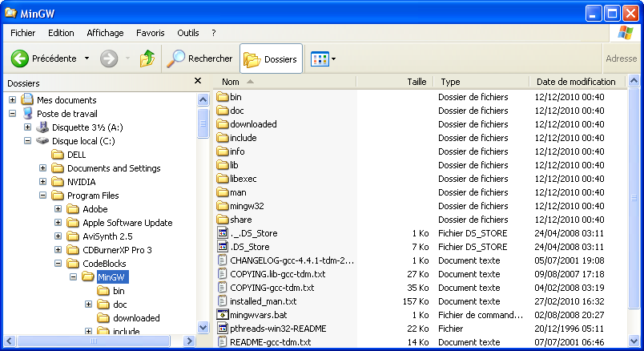Click installed_man.txt file icon

pos(222,301)
